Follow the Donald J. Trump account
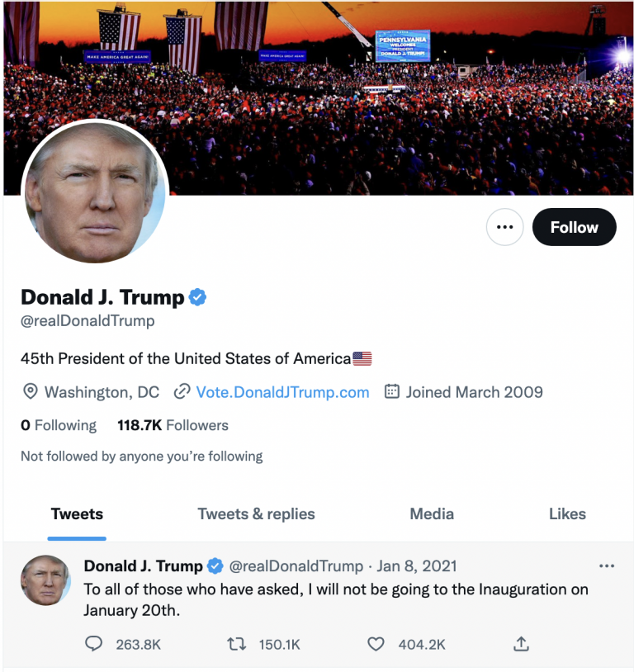 (x=574, y=227)
